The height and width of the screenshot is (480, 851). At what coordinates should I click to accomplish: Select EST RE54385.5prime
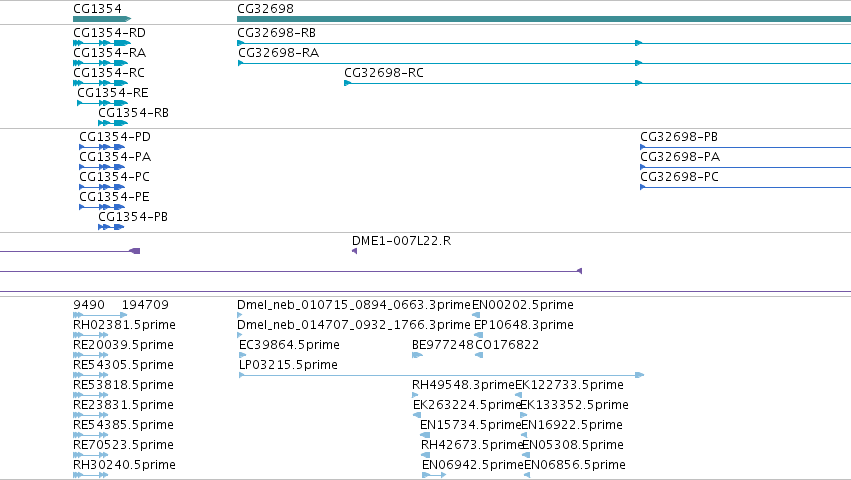tap(123, 426)
